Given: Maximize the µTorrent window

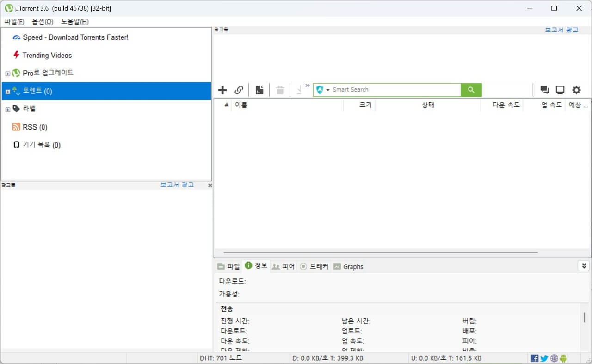Looking at the screenshot, I should tap(554, 8).
